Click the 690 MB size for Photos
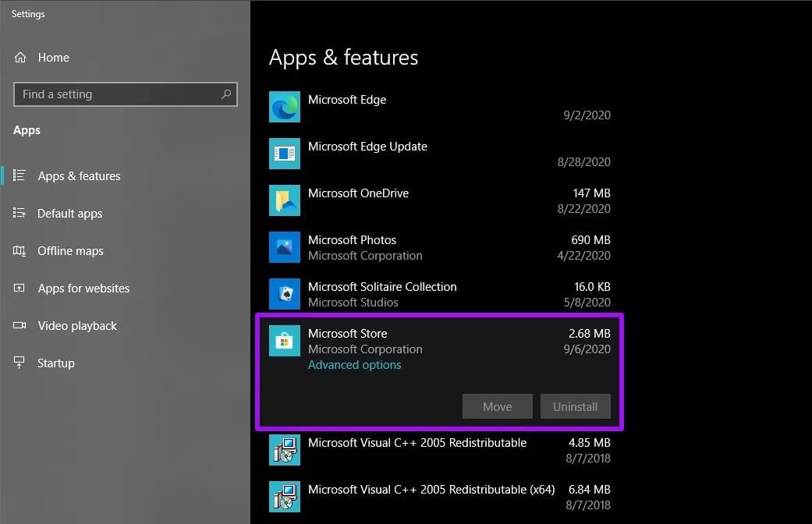This screenshot has width=812, height=524. tap(590, 239)
